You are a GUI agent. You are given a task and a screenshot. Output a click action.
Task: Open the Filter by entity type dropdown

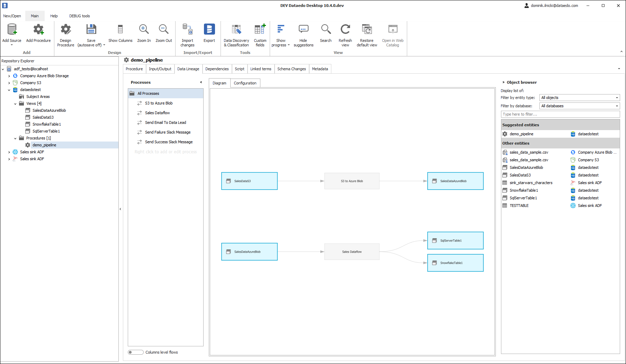coord(579,98)
